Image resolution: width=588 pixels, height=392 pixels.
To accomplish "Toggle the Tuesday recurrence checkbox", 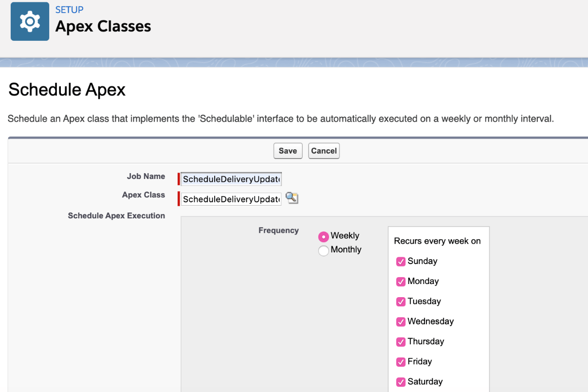I will (x=400, y=302).
